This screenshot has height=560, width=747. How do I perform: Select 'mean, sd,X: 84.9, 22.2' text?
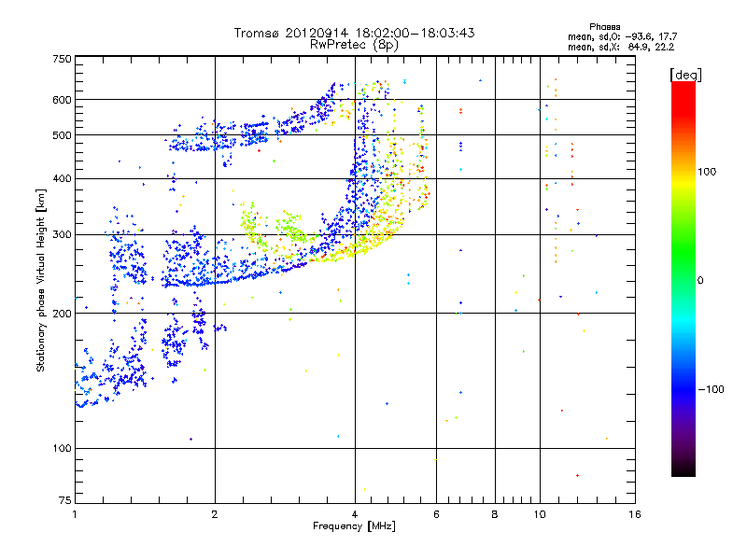(x=621, y=47)
